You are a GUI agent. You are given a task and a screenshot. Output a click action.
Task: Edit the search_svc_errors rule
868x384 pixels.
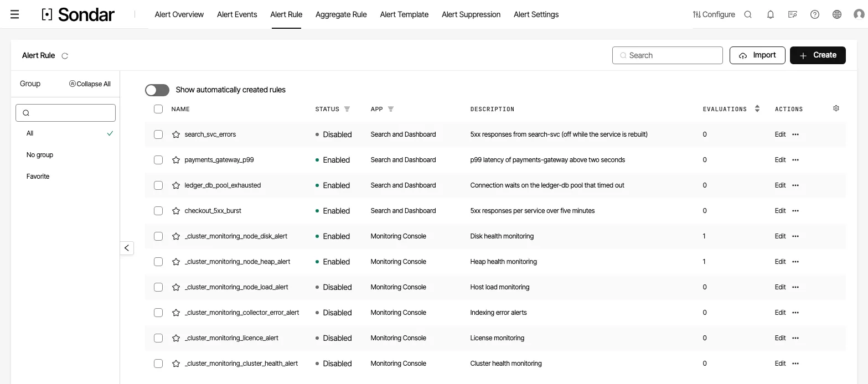pos(780,134)
